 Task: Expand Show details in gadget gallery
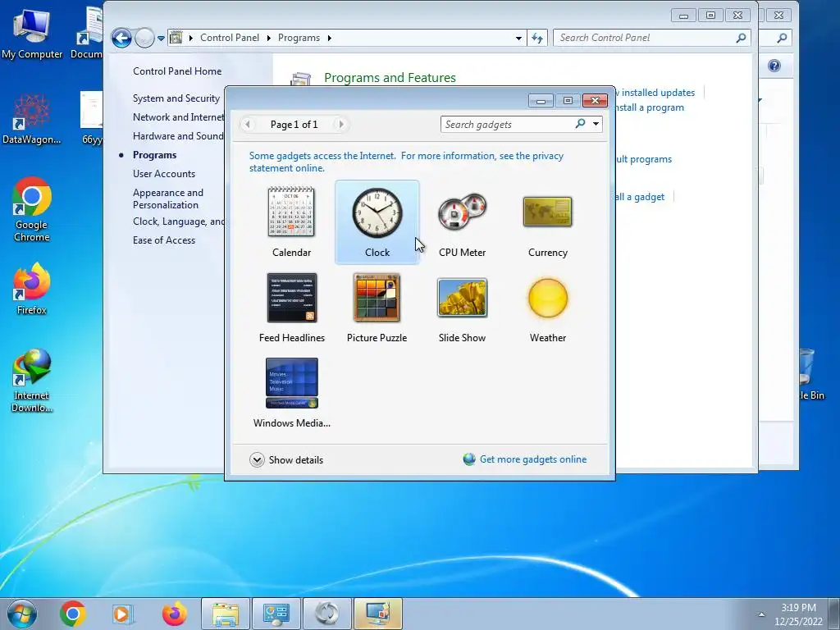[x=286, y=459]
